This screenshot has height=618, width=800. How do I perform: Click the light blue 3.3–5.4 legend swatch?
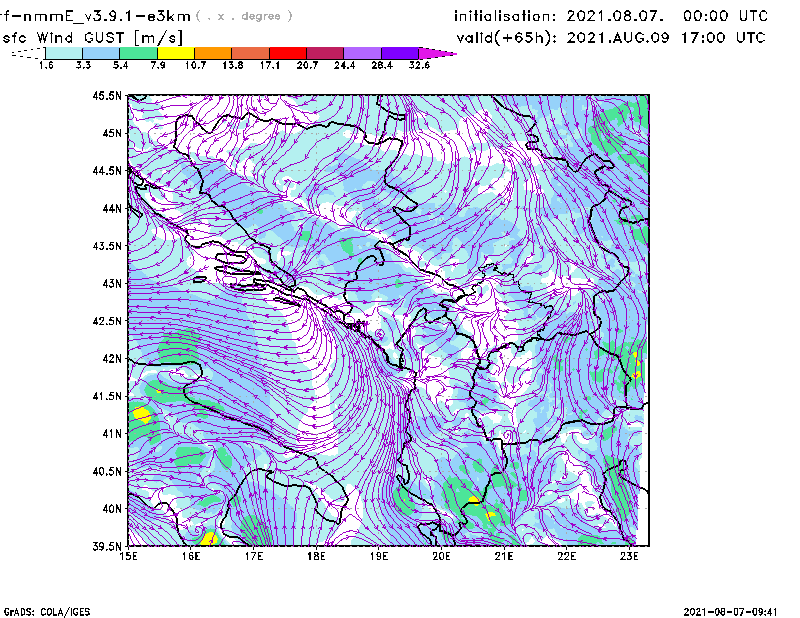pos(101,53)
